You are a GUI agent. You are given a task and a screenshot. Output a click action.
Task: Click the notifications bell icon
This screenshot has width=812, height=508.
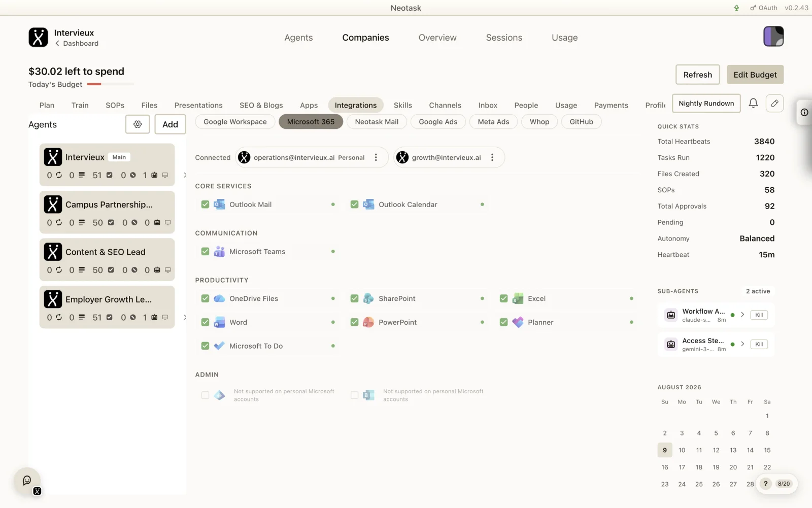pos(753,104)
